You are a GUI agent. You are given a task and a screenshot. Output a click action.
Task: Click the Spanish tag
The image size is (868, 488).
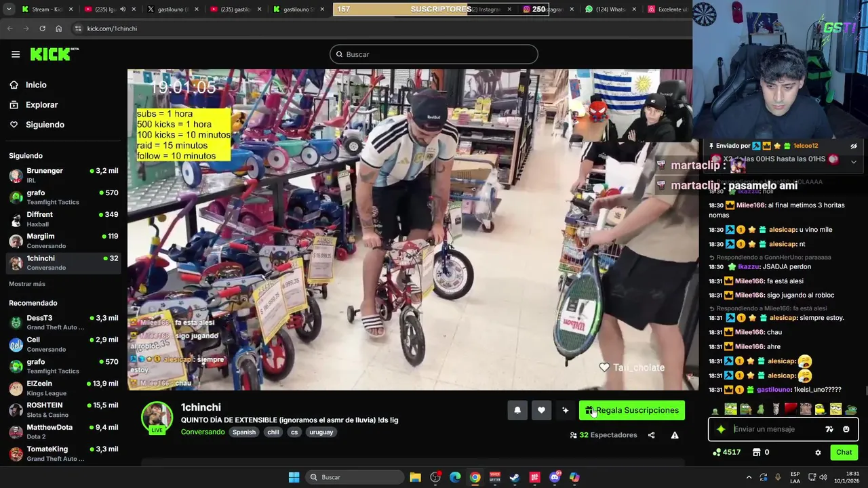click(x=244, y=432)
